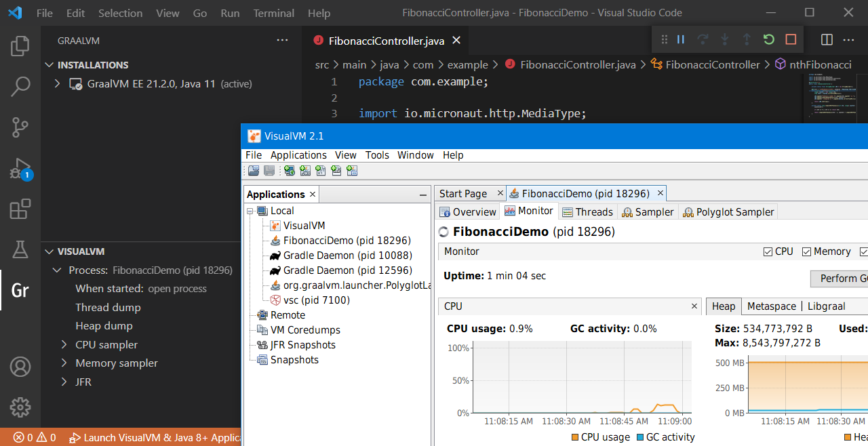Expand the JFR node
Screen dimensions: 868x446
(65, 382)
